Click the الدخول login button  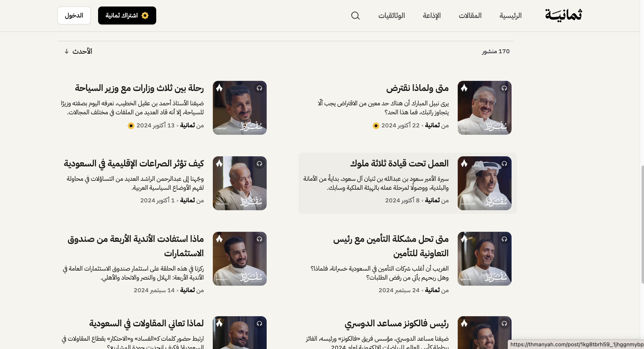(x=74, y=15)
